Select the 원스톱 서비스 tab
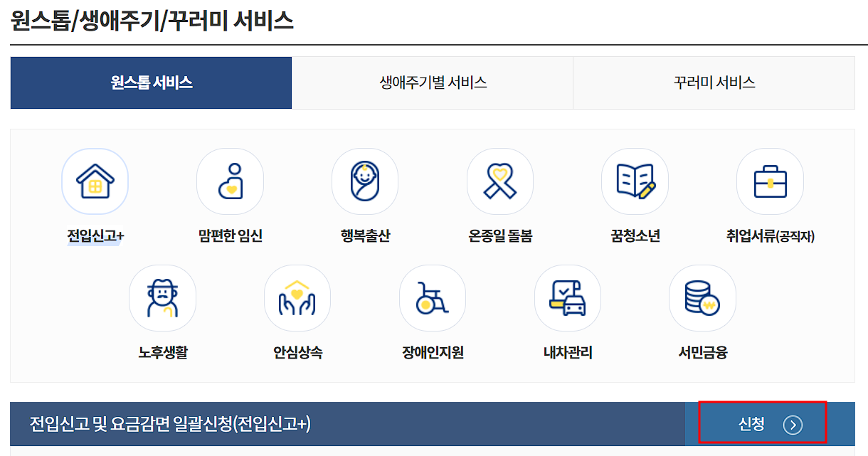 tap(151, 83)
